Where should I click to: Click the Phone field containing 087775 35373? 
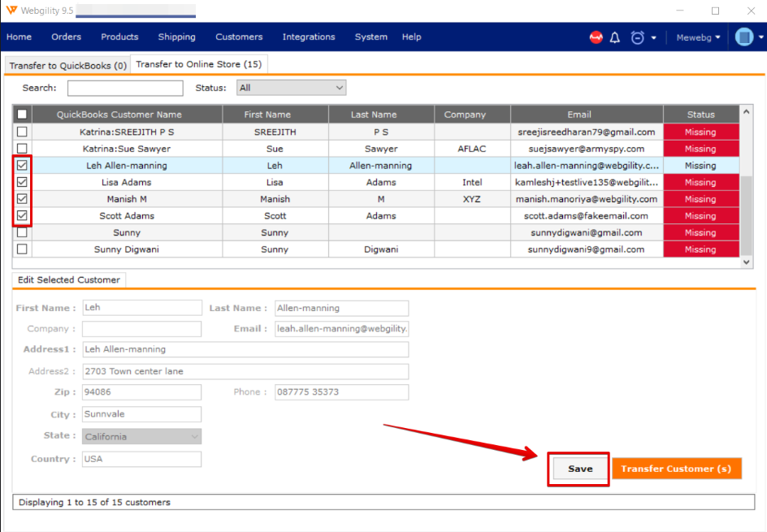[x=341, y=392]
